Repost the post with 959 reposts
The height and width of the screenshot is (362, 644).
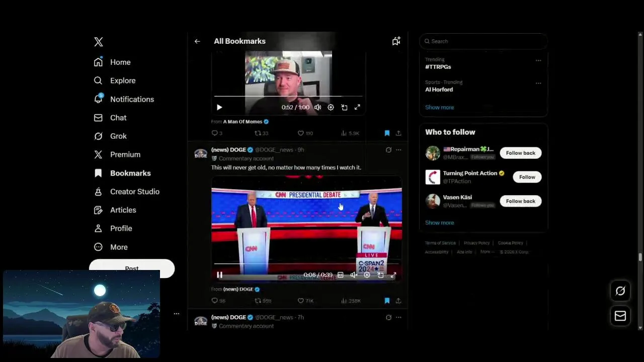coord(263,301)
